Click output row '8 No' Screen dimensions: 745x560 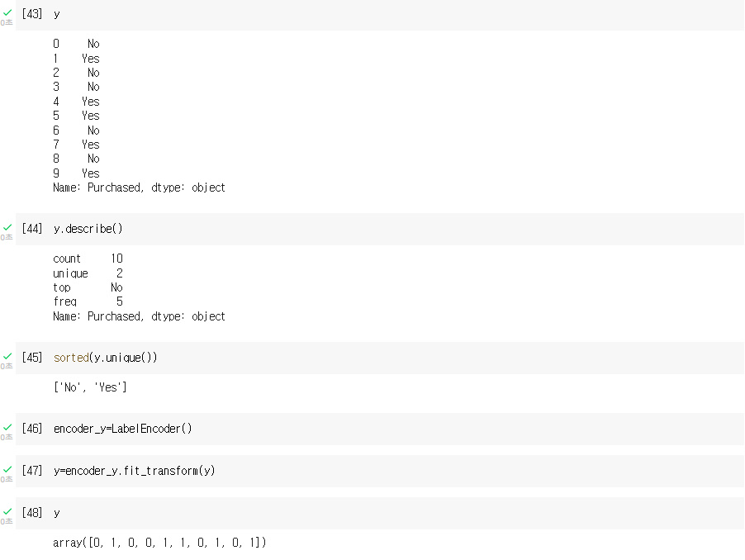coord(76,159)
